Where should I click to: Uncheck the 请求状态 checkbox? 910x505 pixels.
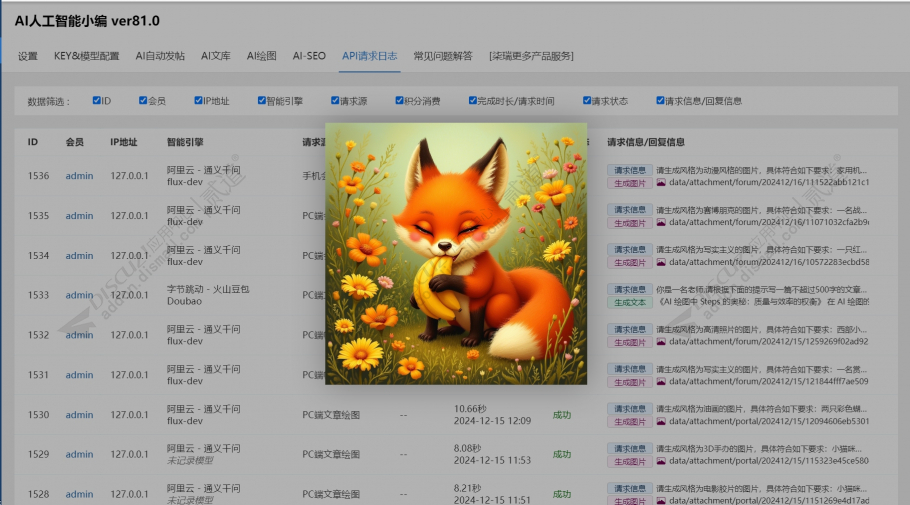(x=587, y=100)
